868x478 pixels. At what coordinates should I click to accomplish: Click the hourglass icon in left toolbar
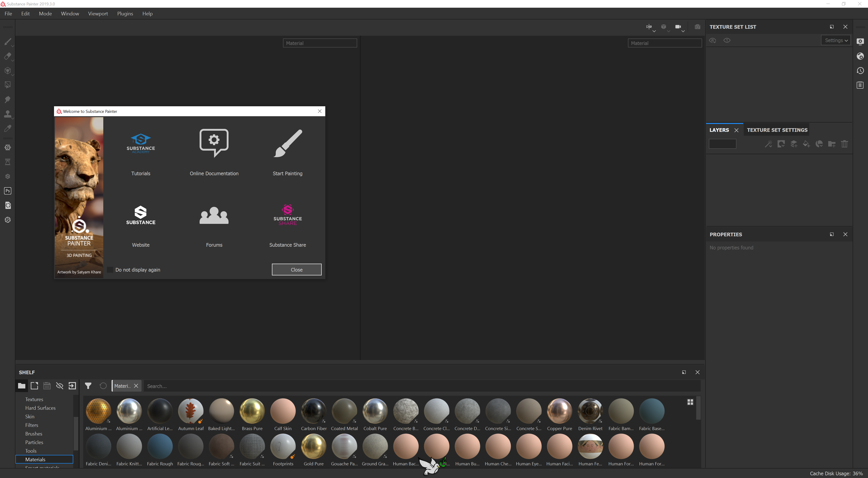(x=7, y=162)
